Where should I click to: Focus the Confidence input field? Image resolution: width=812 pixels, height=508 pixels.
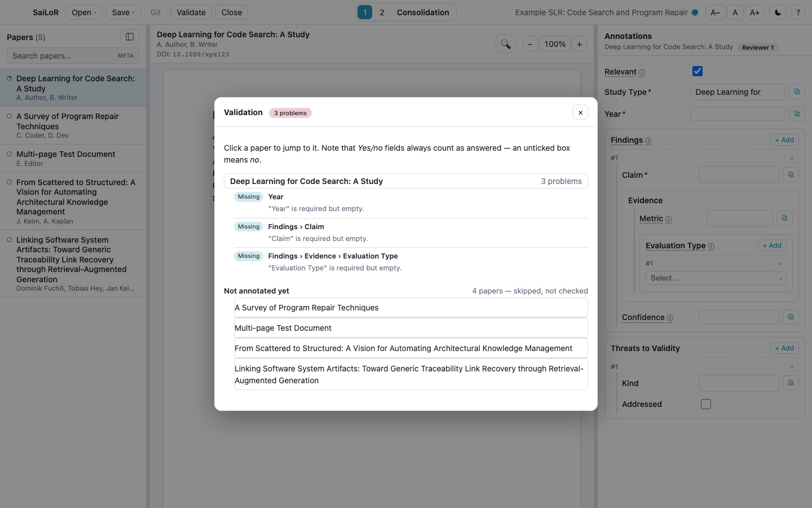(x=739, y=317)
